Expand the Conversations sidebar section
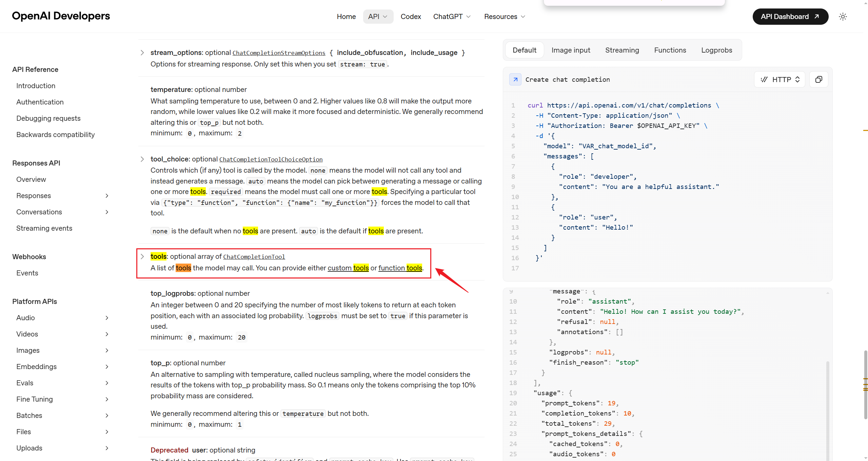This screenshot has height=461, width=868. (x=107, y=212)
